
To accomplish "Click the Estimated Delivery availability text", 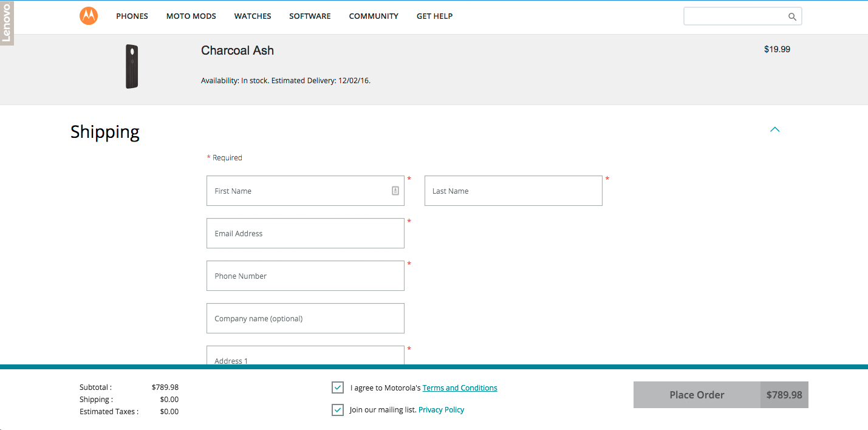I will (x=285, y=80).
